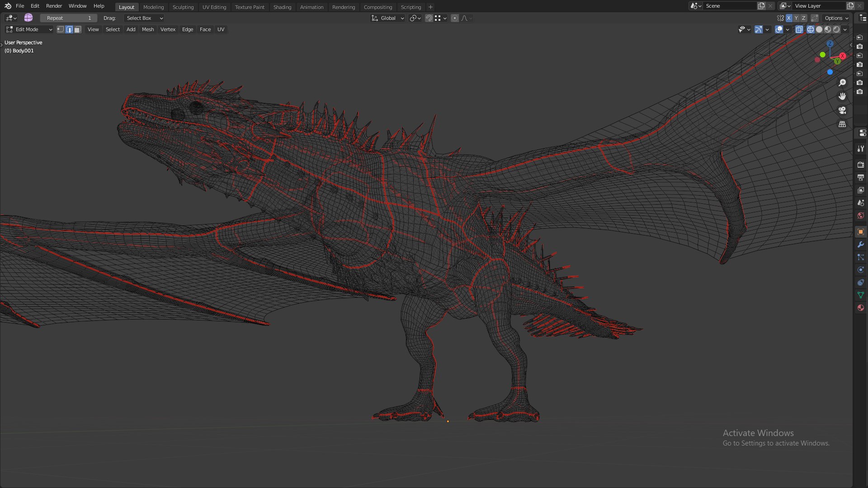Image resolution: width=868 pixels, height=488 pixels.
Task: Toggle proportional editing
Action: point(455,18)
